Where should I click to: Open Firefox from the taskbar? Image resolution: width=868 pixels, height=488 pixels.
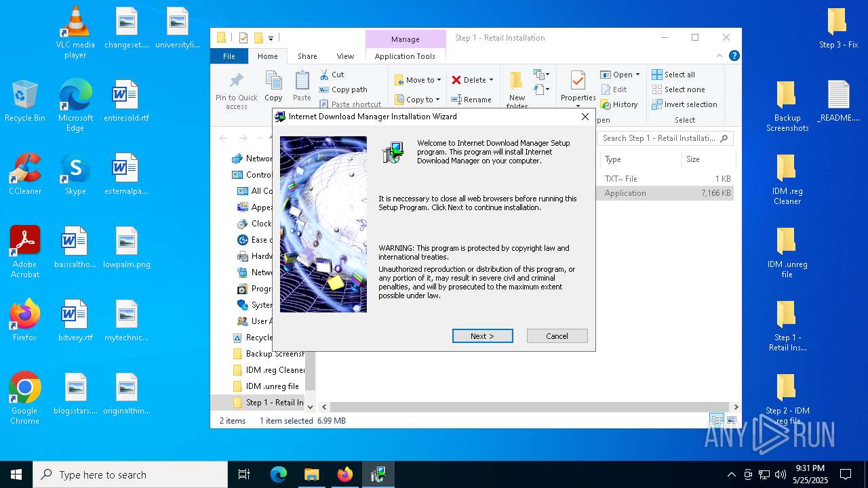point(345,474)
